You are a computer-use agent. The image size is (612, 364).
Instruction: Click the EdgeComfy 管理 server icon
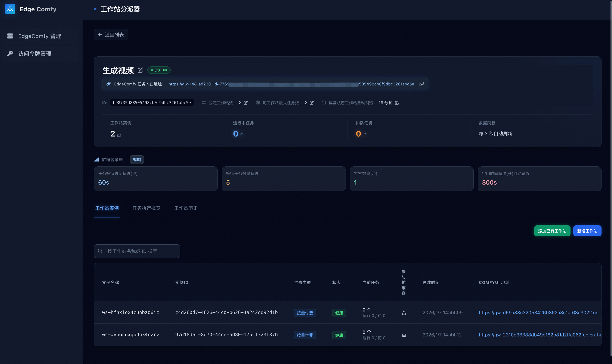pyautogui.click(x=10, y=36)
